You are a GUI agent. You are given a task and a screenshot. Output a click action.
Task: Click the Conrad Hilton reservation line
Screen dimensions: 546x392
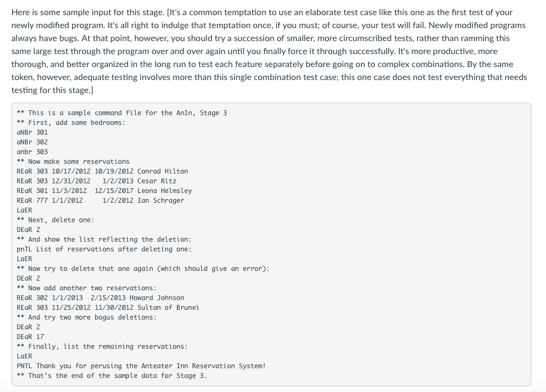coord(102,171)
